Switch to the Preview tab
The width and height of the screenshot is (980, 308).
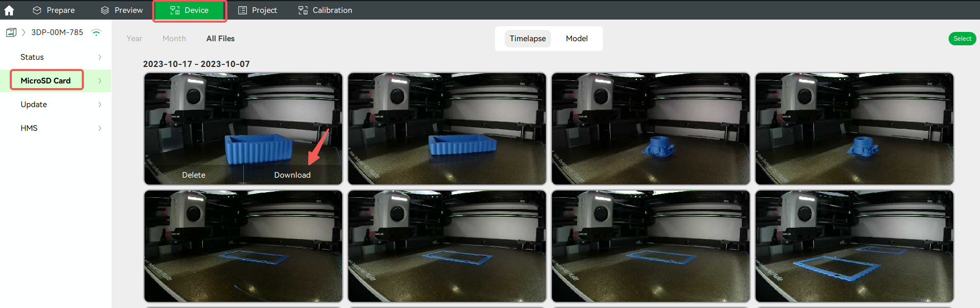(x=121, y=10)
